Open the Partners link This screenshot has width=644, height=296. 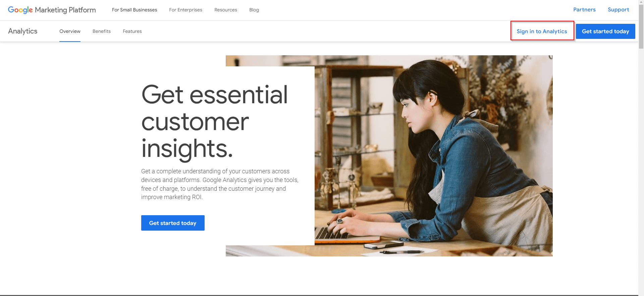(x=584, y=10)
